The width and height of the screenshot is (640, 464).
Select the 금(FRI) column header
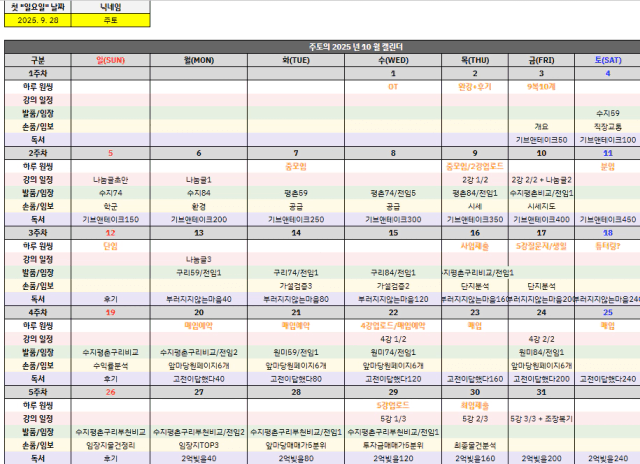point(541,60)
